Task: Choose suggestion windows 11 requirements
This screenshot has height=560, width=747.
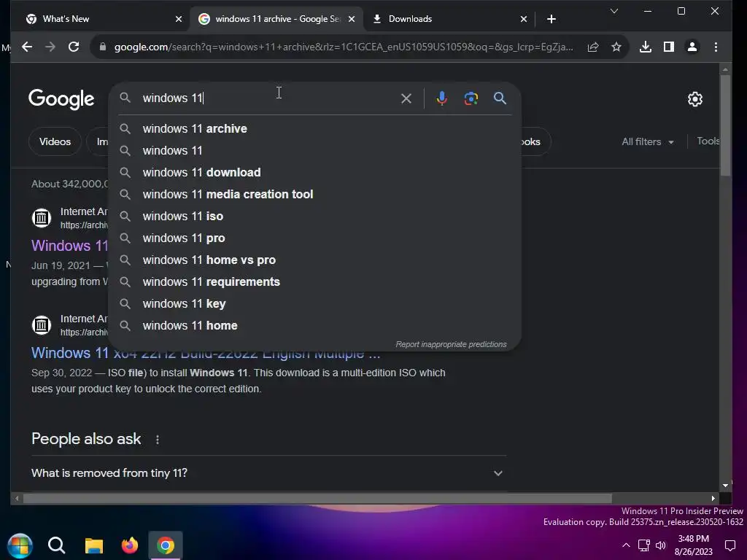Action: click(315, 282)
